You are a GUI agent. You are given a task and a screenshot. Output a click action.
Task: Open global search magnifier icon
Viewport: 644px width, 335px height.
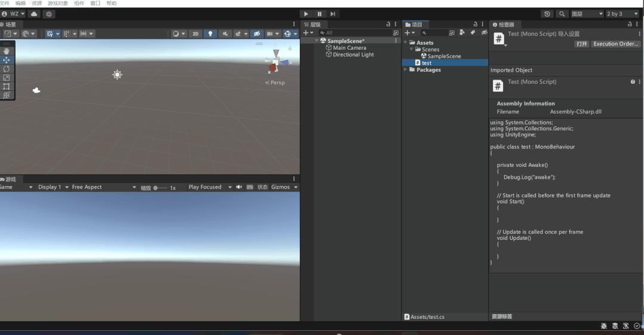(x=562, y=14)
